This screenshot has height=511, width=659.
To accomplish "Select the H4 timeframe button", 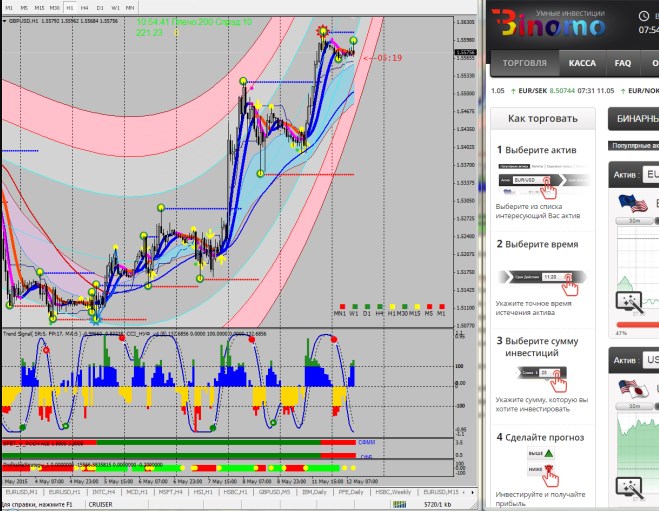I will point(84,7).
